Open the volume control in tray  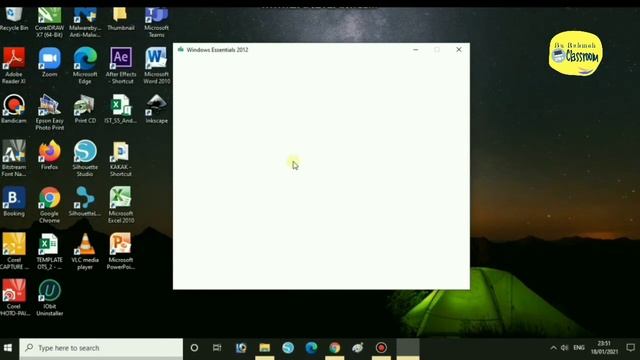[x=564, y=348]
